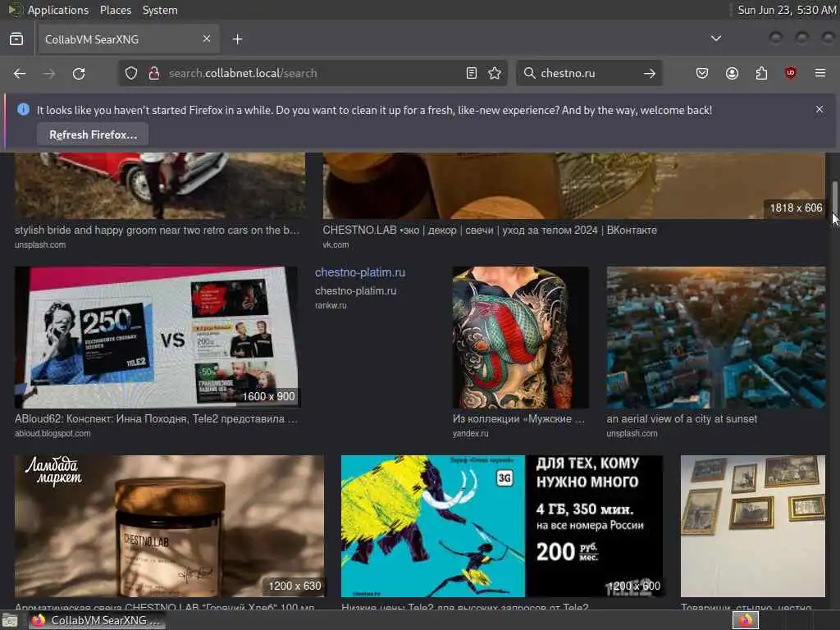Image resolution: width=840 pixels, height=630 pixels.
Task: Open the uBlock Origin extension icon
Action: click(791, 73)
